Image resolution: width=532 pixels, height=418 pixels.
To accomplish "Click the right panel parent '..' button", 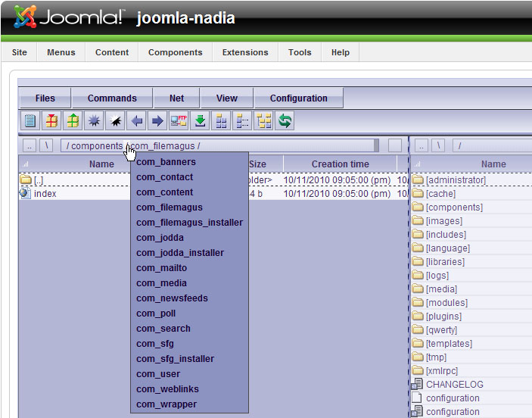I will point(422,145).
